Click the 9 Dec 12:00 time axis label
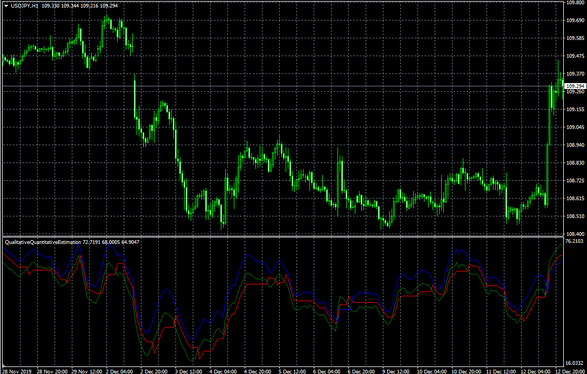587x374 pixels. click(x=396, y=371)
